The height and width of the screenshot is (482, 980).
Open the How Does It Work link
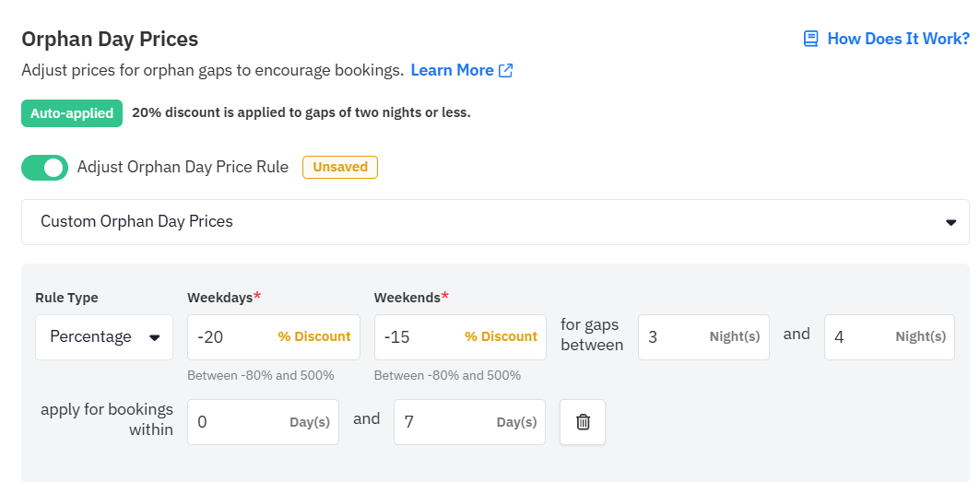pos(898,39)
